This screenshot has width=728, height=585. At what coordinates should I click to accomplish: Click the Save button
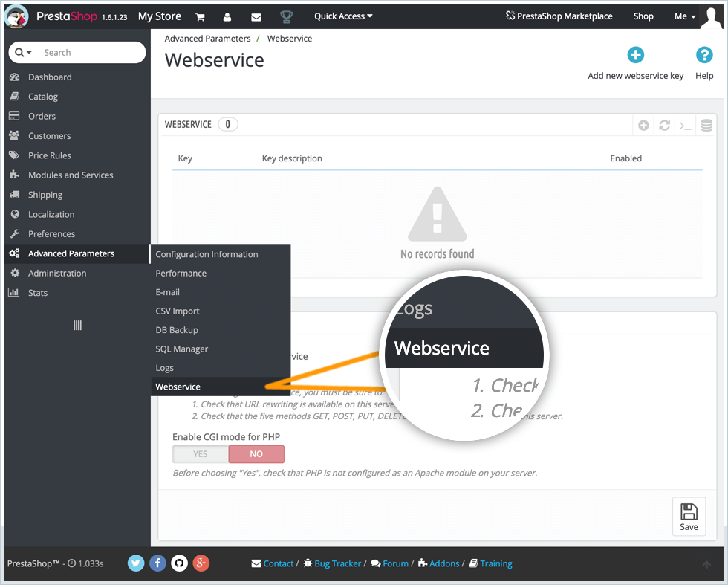click(689, 517)
